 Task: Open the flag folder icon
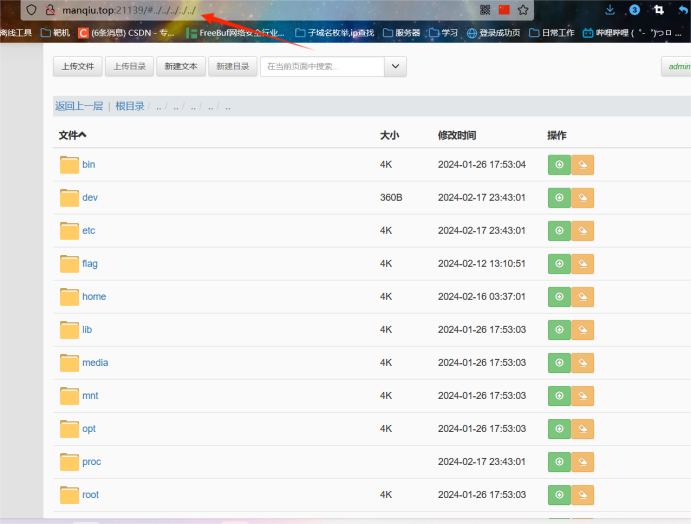coord(69,264)
